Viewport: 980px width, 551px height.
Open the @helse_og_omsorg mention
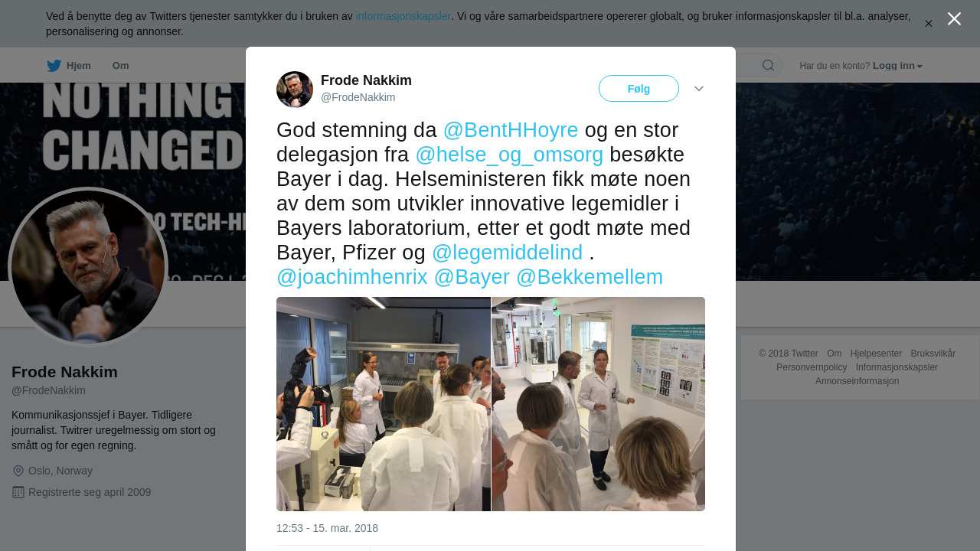(x=509, y=155)
